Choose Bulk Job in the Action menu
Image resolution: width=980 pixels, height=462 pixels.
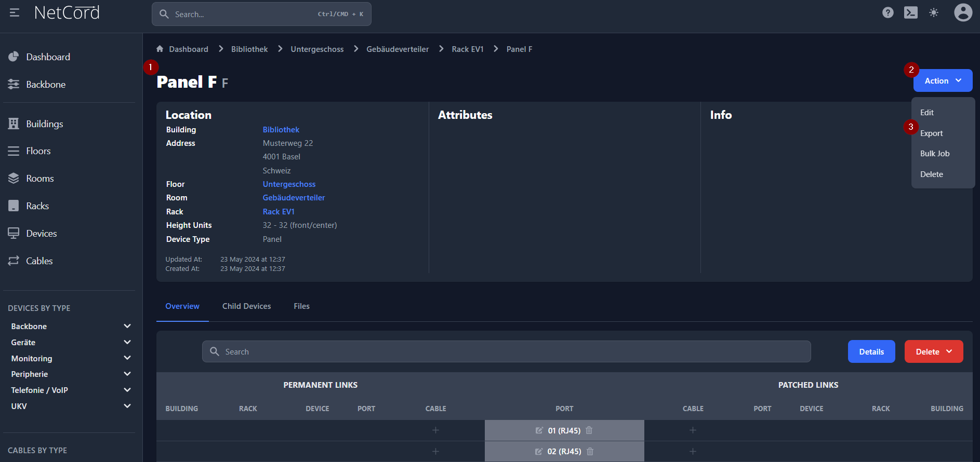[x=934, y=154]
